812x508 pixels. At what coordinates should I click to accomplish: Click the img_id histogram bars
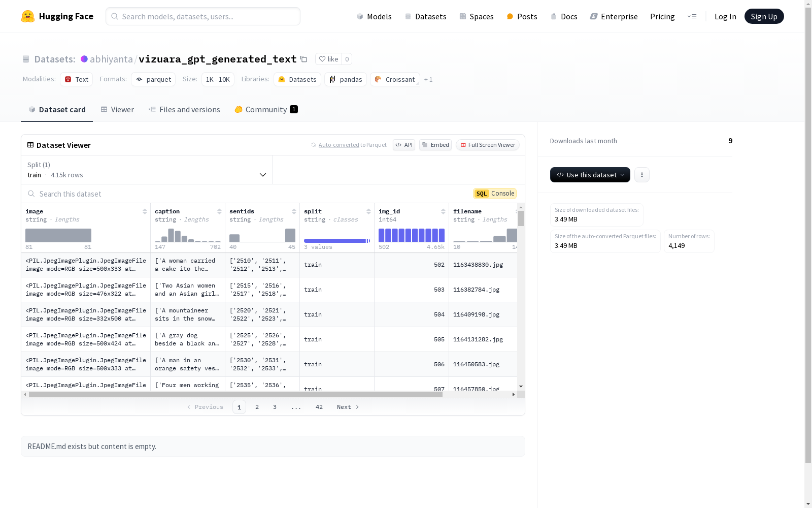[x=412, y=235]
